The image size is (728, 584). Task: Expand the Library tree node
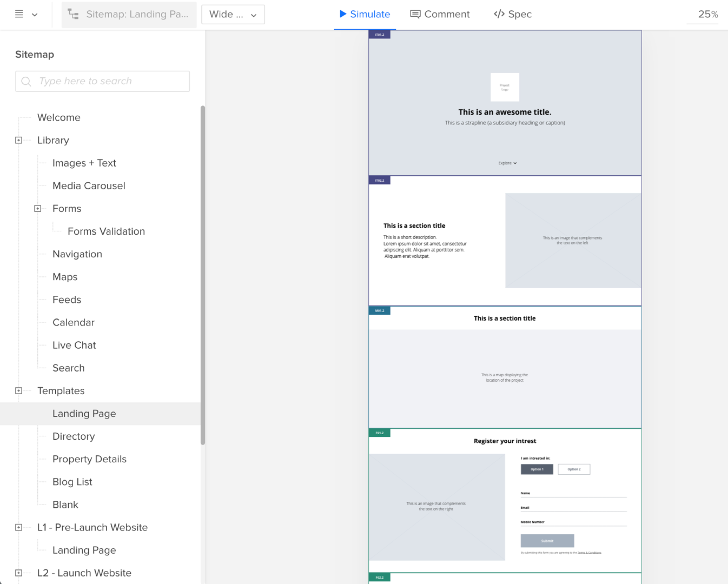[x=19, y=140]
